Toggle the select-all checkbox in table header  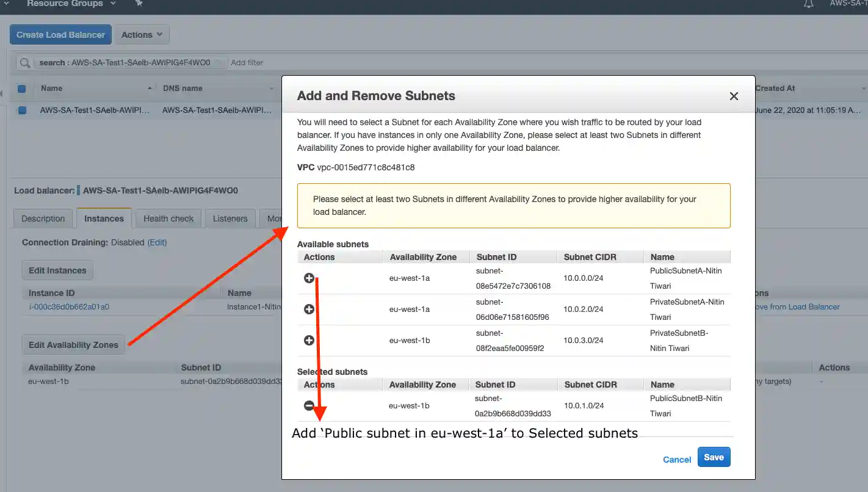[x=22, y=89]
